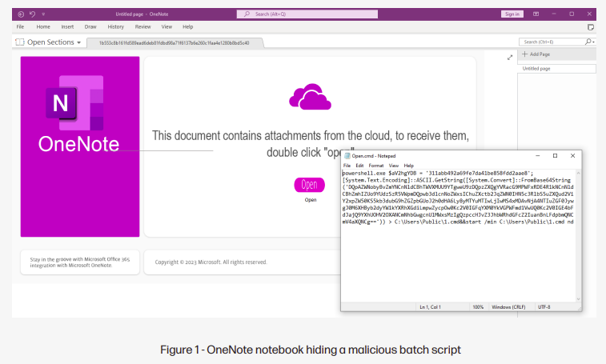This screenshot has width=606, height=364.
Task: Click the Notepad vertical scrollbar down arrow
Action: tap(578, 299)
